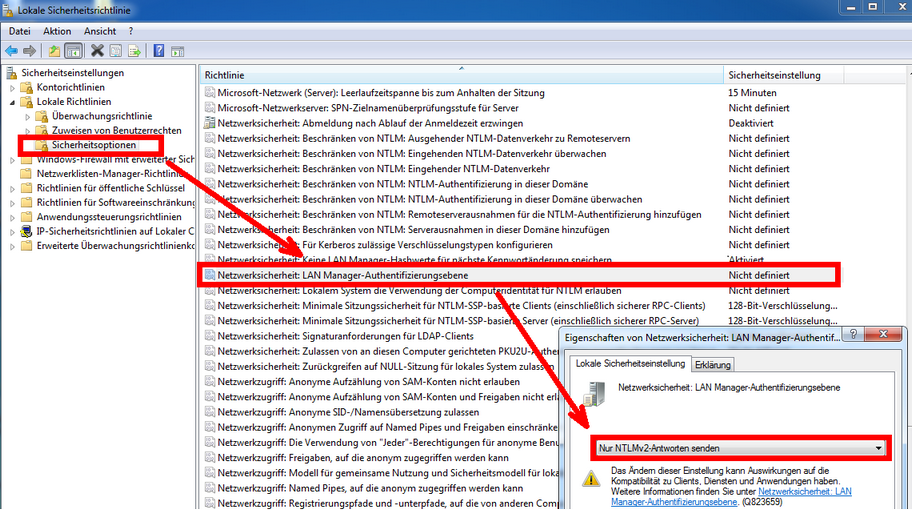
Task: Select Für Kerberos zulässige Verschlüsselungstypen policy
Action: click(384, 245)
